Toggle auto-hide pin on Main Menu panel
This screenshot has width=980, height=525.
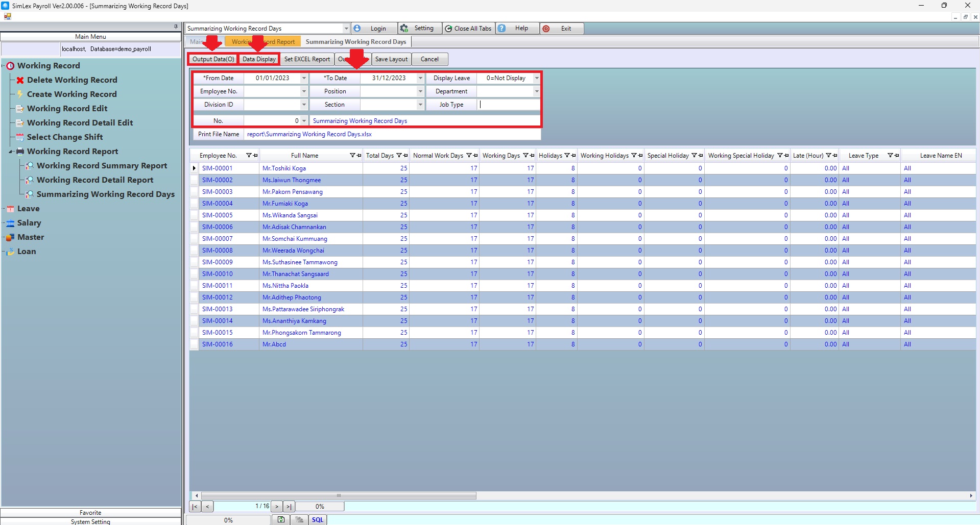click(x=176, y=27)
